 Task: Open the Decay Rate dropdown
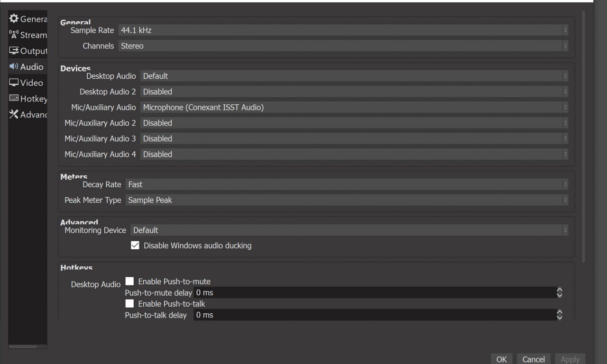tap(346, 184)
